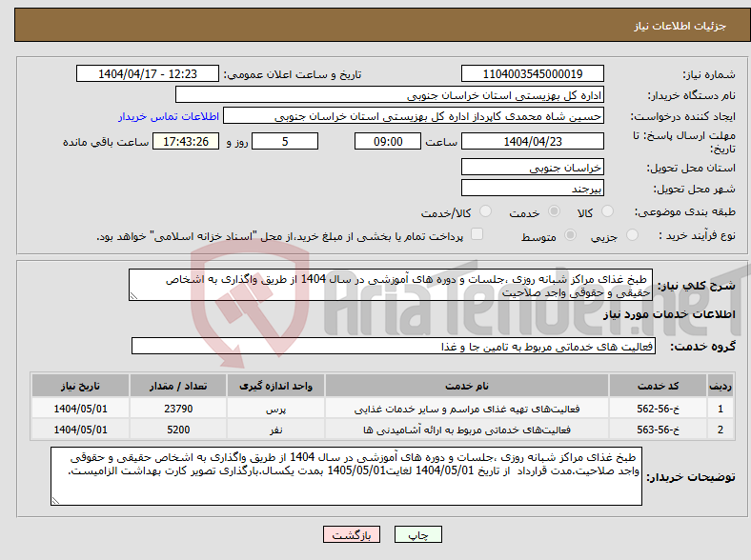Click the واحد اندازه گیری column header
This screenshot has height=560, width=751.
pos(275,386)
